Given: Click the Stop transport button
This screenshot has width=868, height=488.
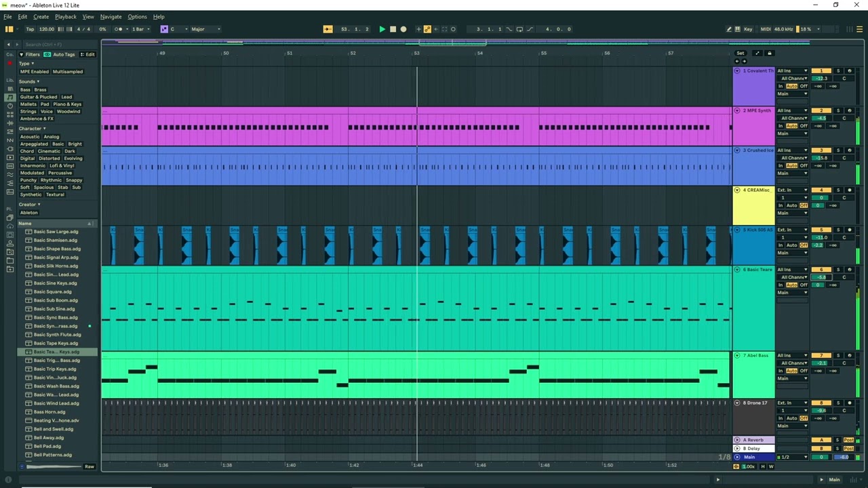Looking at the screenshot, I should click(393, 29).
